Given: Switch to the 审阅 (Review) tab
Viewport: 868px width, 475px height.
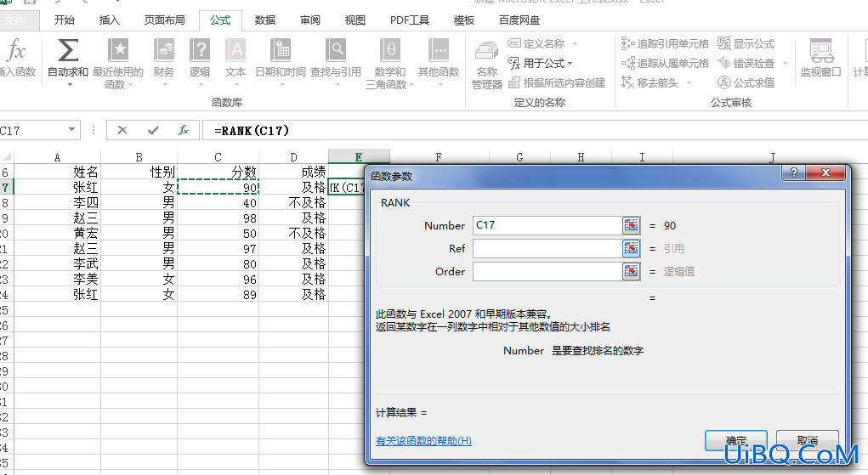Looking at the screenshot, I should pyautogui.click(x=310, y=20).
